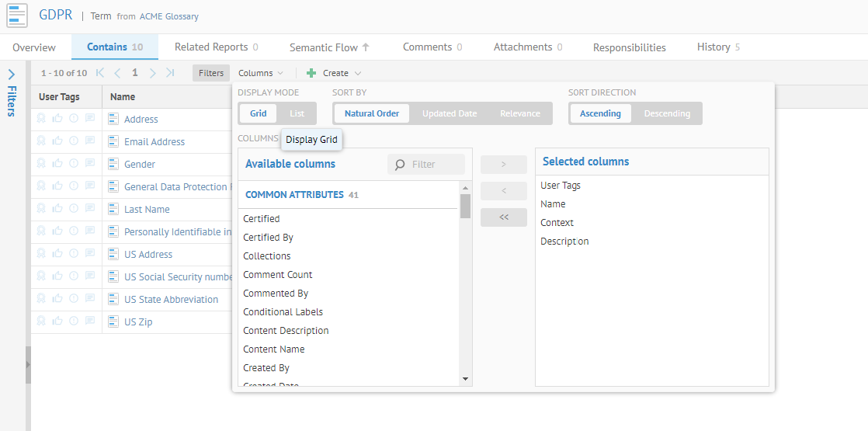
Task: Sort by Updated Date
Action: click(450, 113)
